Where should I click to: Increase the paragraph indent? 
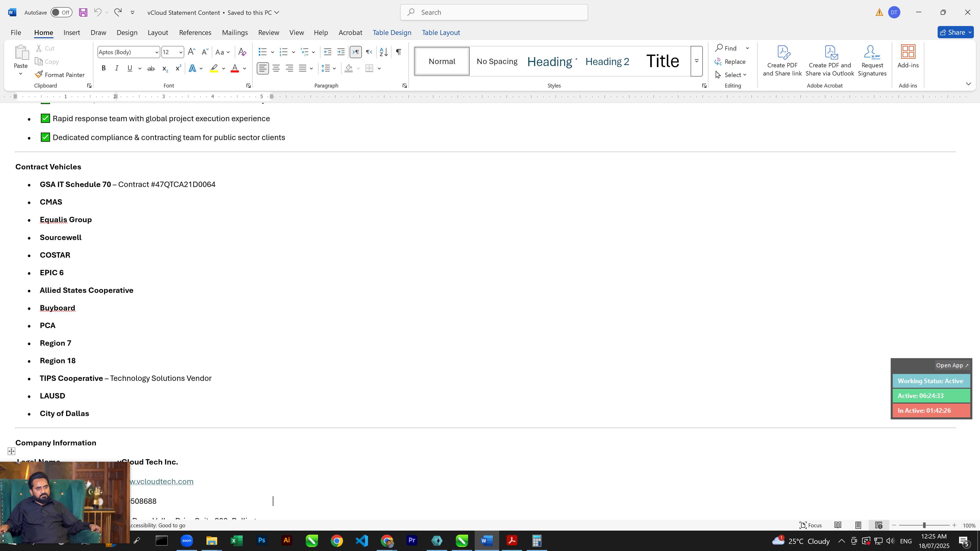(341, 52)
